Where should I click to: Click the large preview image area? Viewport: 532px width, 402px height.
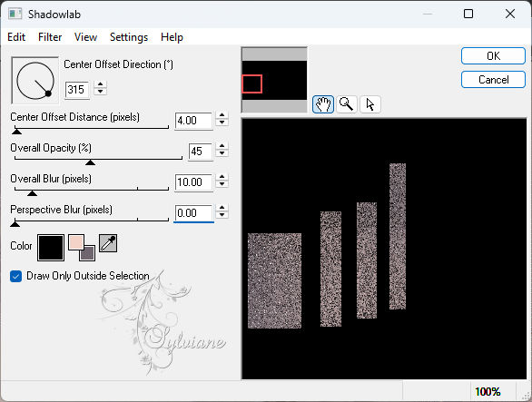click(384, 249)
